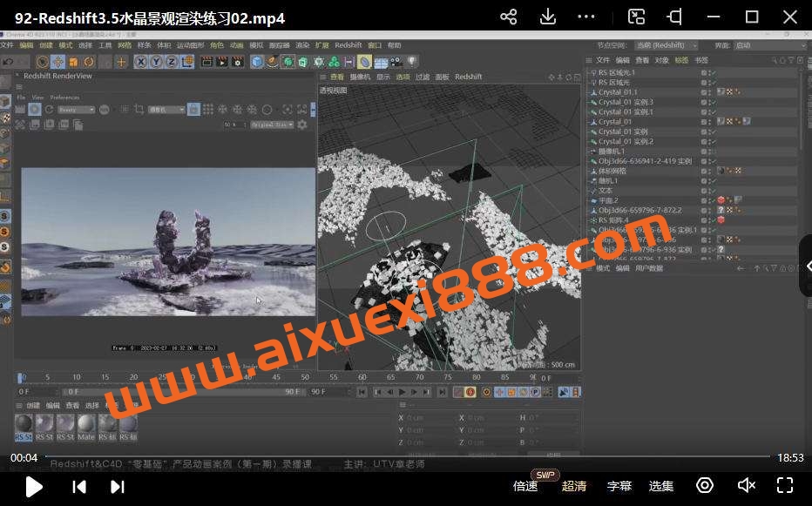
Task: Open the circular player settings icon
Action: (705, 485)
